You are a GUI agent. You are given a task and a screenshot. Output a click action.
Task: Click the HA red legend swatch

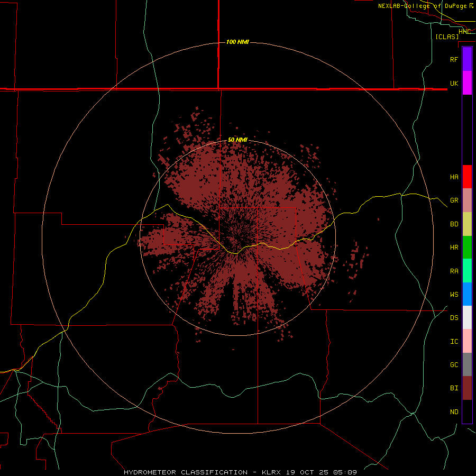[x=467, y=177]
